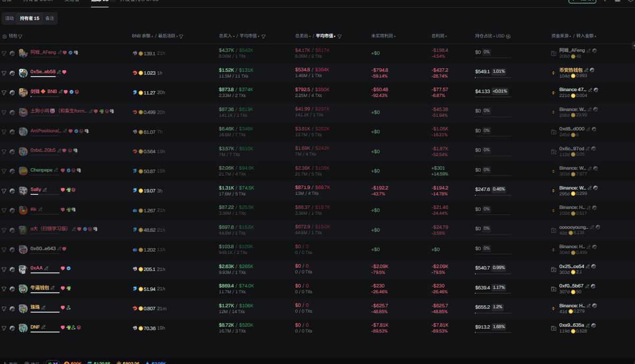Select the $8.72K total buy value for DNF
This screenshot has width=635, height=364.
point(226,325)
